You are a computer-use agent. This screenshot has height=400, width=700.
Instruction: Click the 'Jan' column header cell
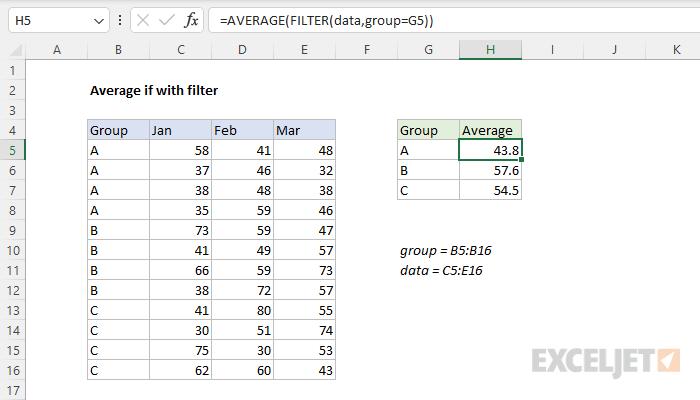180,130
